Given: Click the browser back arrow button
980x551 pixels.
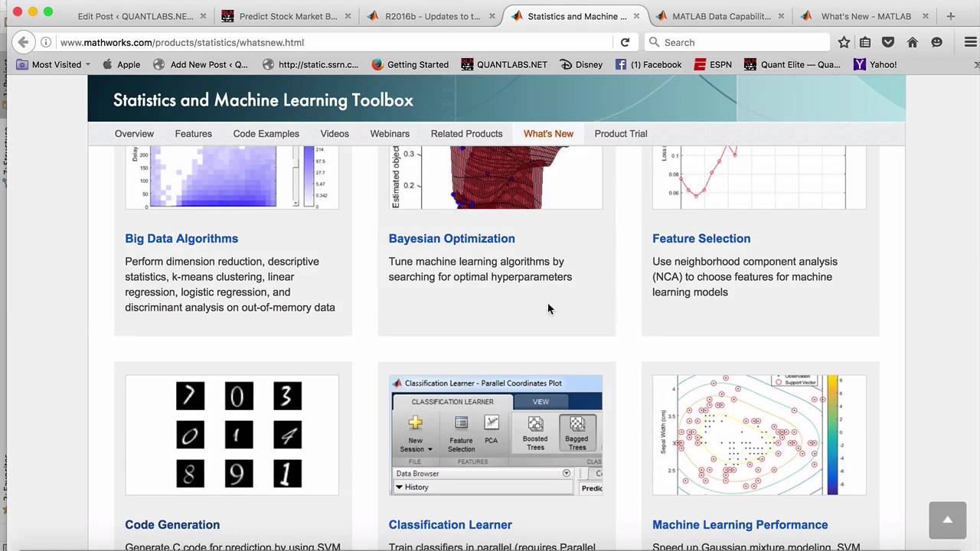Looking at the screenshot, I should (23, 43).
